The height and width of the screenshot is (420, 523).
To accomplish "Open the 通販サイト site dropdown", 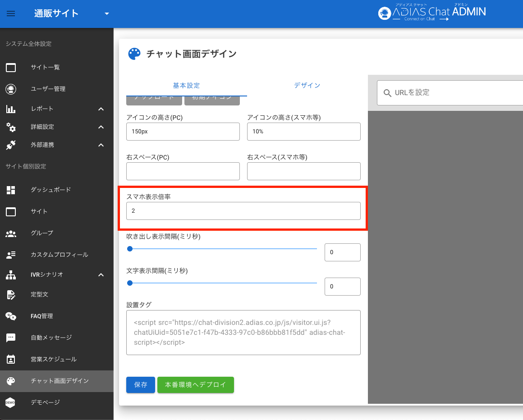I will click(107, 14).
